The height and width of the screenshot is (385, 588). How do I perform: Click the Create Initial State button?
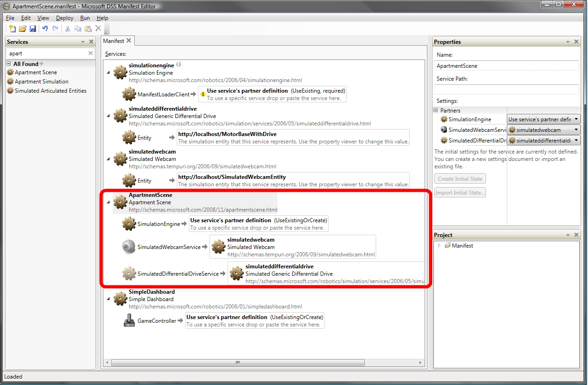pos(460,179)
